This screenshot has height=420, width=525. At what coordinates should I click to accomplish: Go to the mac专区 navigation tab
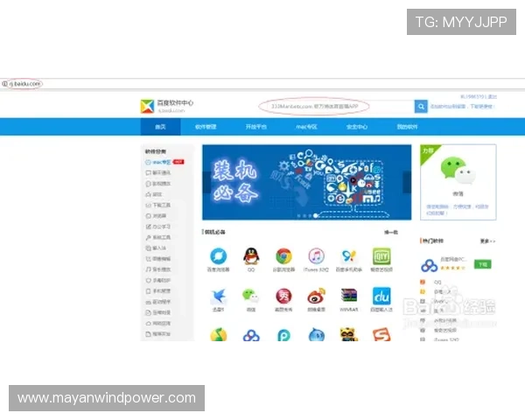coord(306,127)
